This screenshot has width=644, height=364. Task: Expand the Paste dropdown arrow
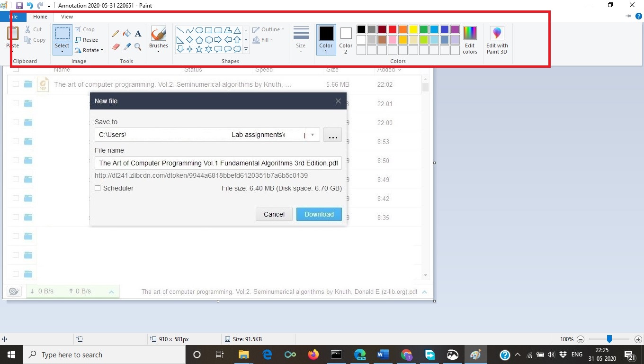13,51
